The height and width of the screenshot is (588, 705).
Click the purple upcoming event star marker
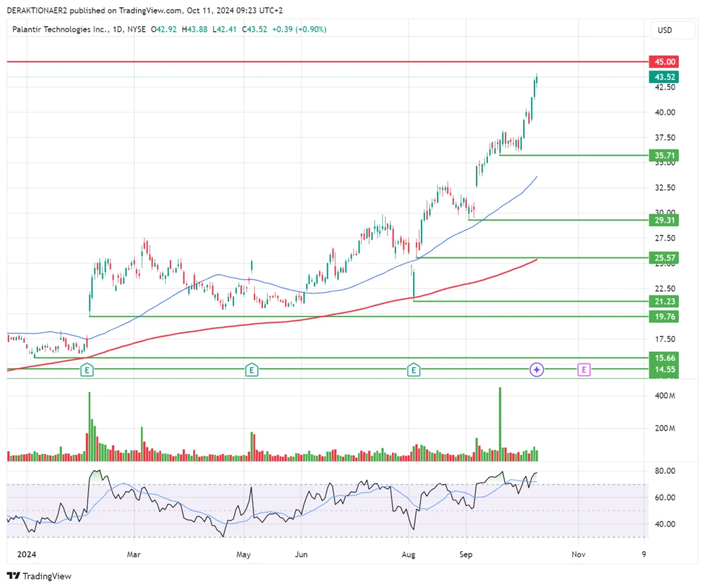click(x=537, y=369)
